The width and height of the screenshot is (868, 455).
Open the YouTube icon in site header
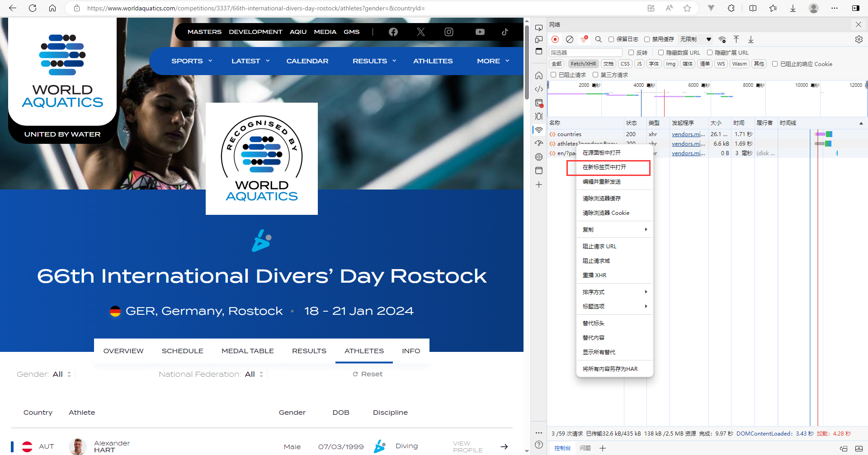480,32
